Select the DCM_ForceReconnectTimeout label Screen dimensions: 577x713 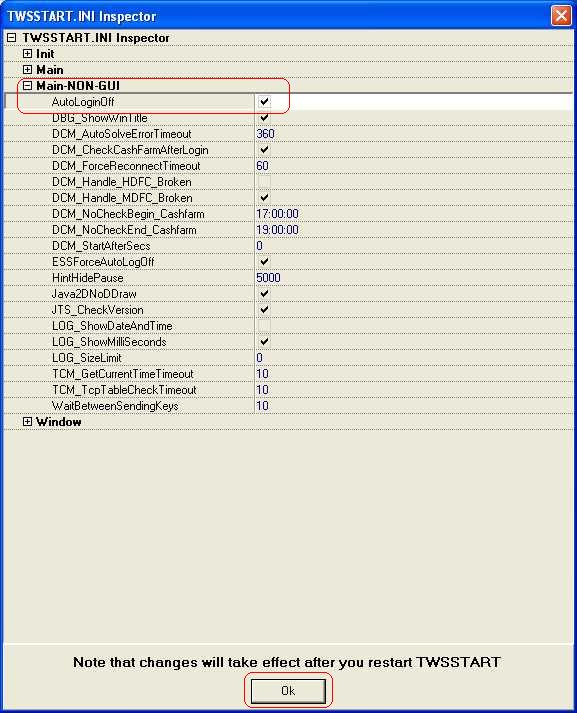126,166
